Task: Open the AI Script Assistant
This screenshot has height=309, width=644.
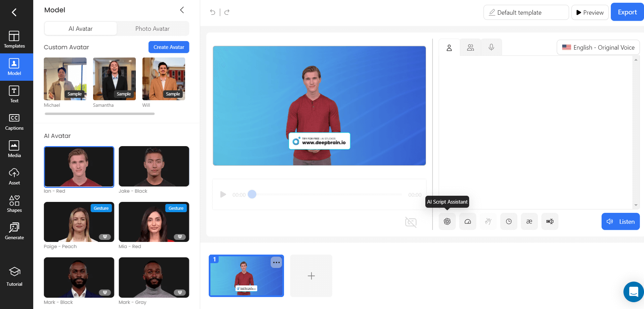Action: click(x=447, y=221)
